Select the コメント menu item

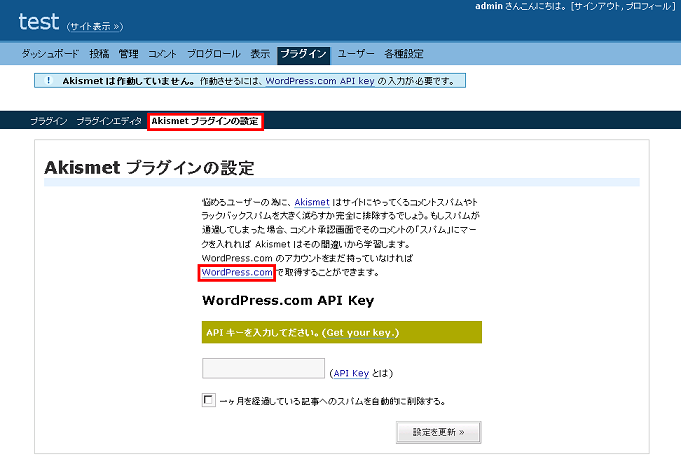coord(162,54)
